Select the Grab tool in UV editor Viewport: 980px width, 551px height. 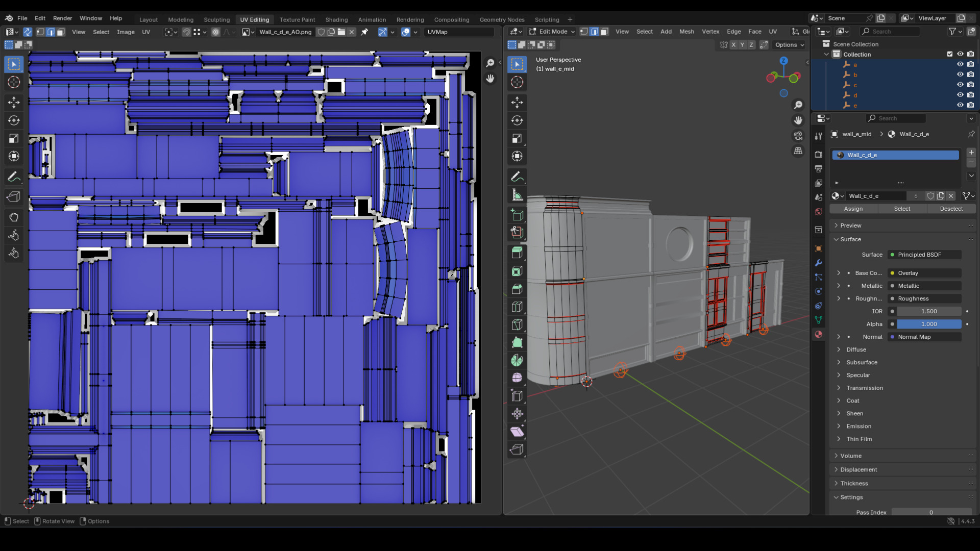click(x=14, y=217)
